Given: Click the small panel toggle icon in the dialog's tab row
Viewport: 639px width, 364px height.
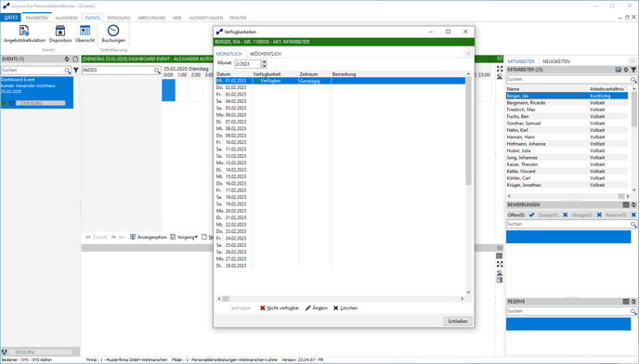Looking at the screenshot, I should (468, 54).
